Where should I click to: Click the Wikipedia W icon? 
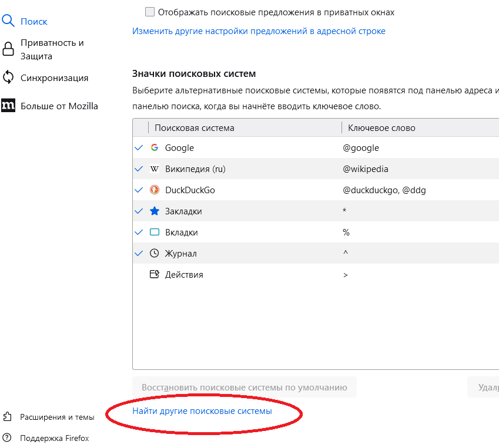(155, 169)
